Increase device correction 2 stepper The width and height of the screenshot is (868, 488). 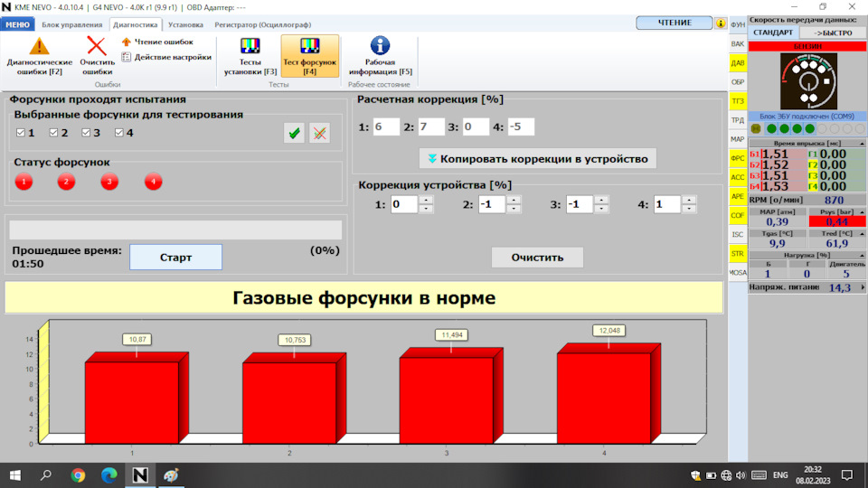click(x=514, y=201)
